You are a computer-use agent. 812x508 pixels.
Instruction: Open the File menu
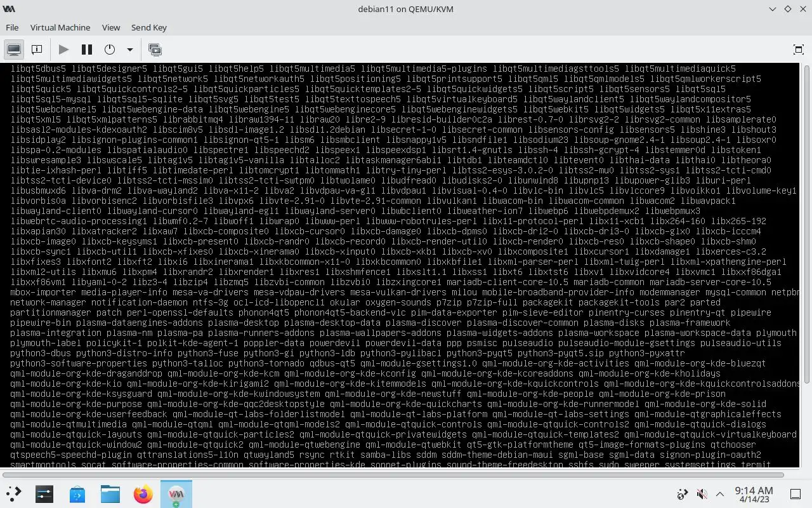point(12,27)
